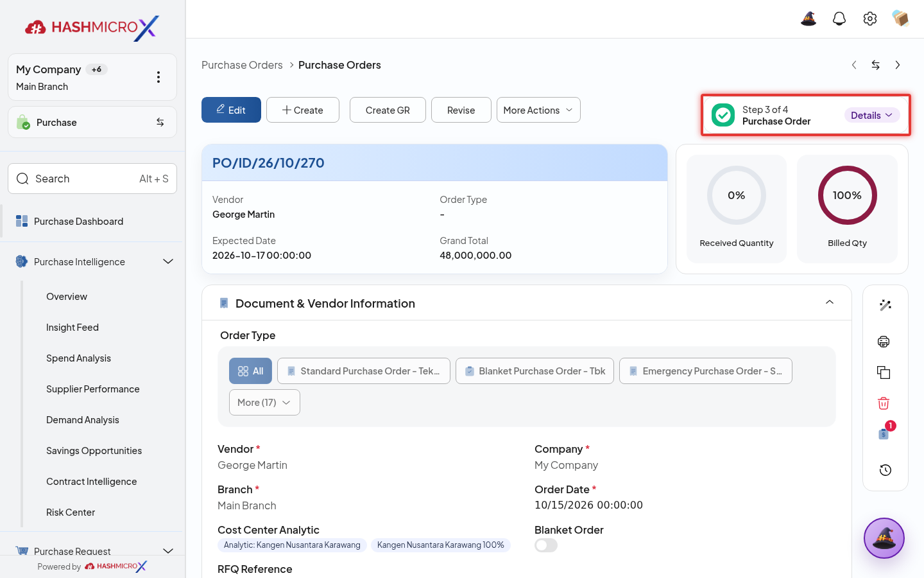Open the notifications bell

click(x=839, y=19)
